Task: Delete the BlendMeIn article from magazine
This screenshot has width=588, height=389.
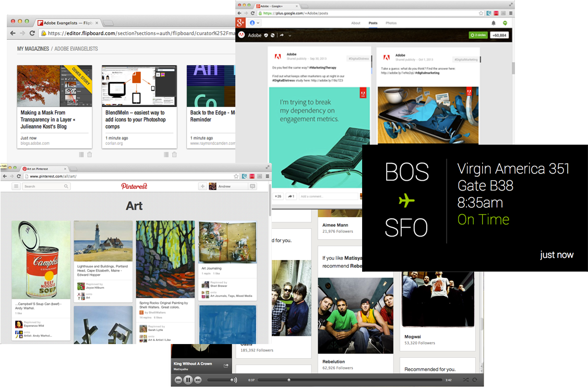Action: pyautogui.click(x=174, y=155)
